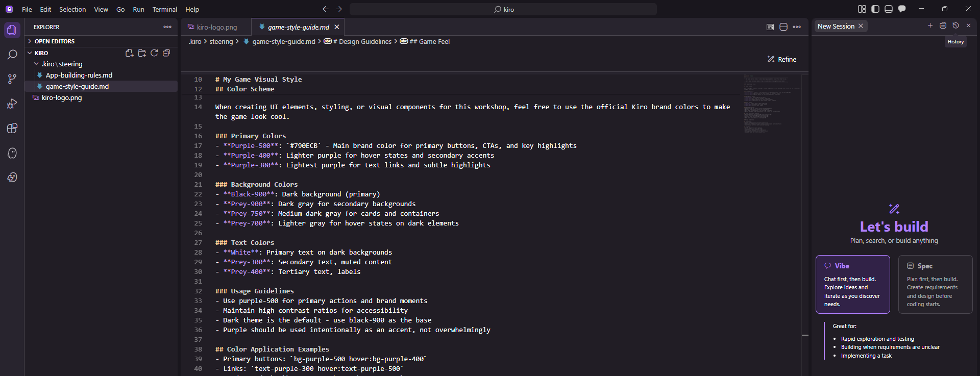Click the .kiro breadcrumb segment
The image size is (980, 376).
(x=195, y=42)
